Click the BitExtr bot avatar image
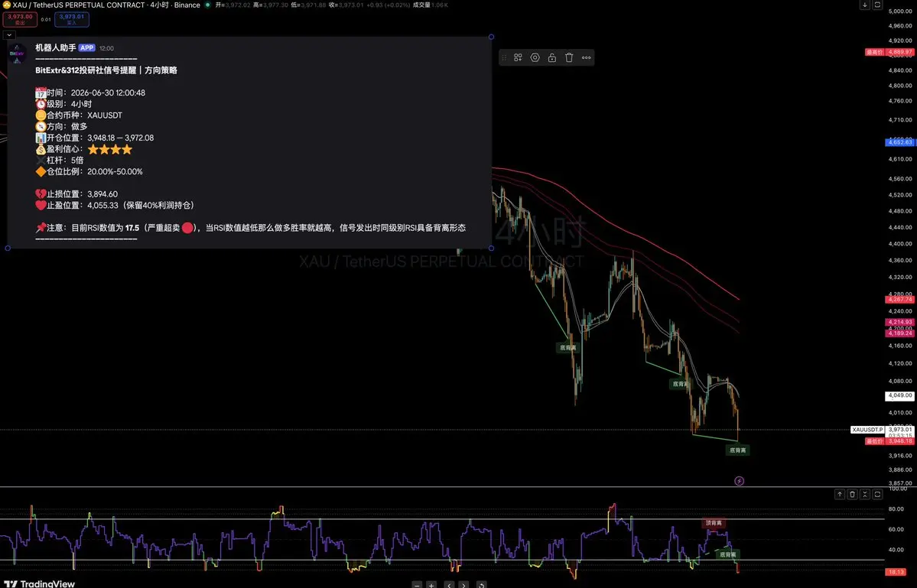 point(17,54)
